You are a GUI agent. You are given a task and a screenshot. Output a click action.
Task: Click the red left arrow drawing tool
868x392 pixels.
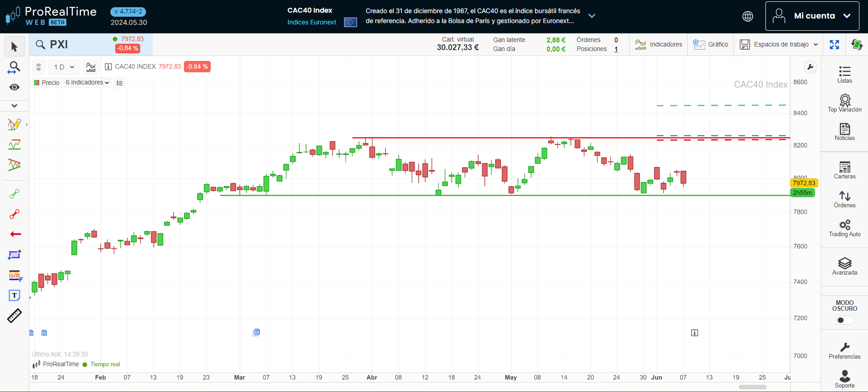coord(15,234)
